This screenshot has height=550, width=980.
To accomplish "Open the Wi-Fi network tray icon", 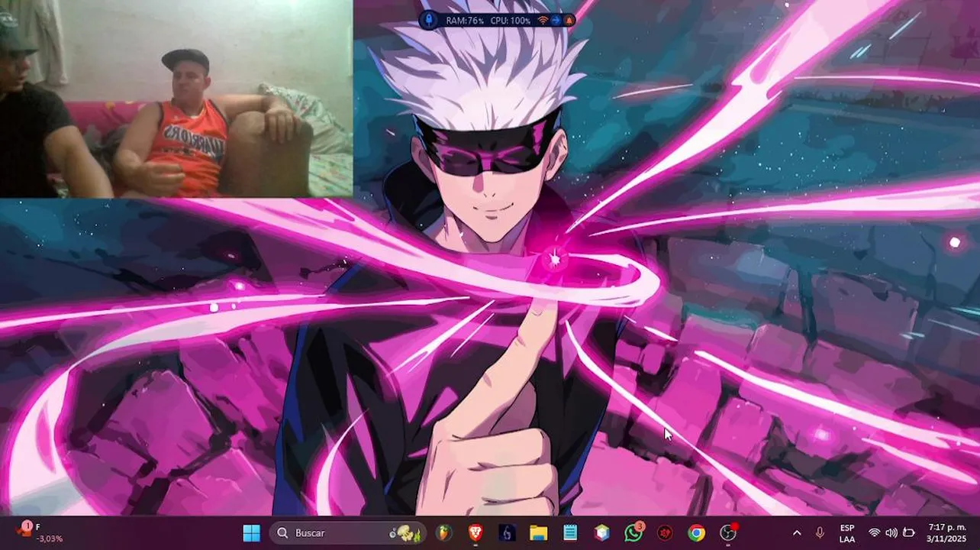I will [875, 532].
